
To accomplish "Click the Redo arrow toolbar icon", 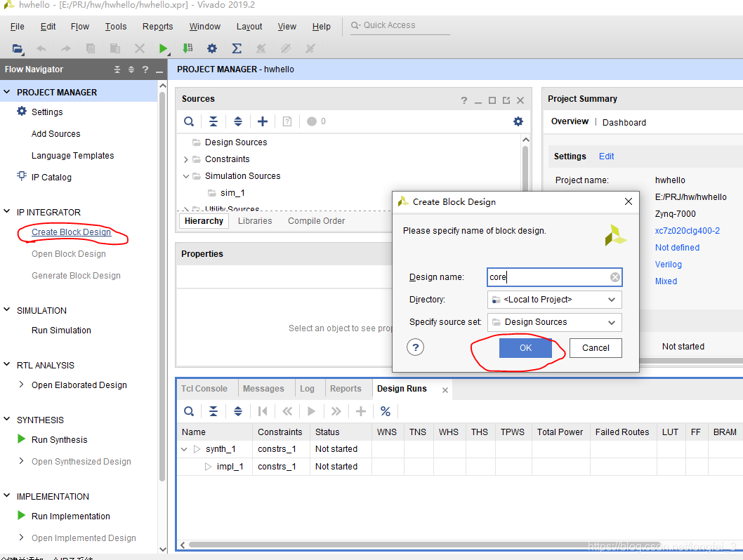I will [x=66, y=48].
